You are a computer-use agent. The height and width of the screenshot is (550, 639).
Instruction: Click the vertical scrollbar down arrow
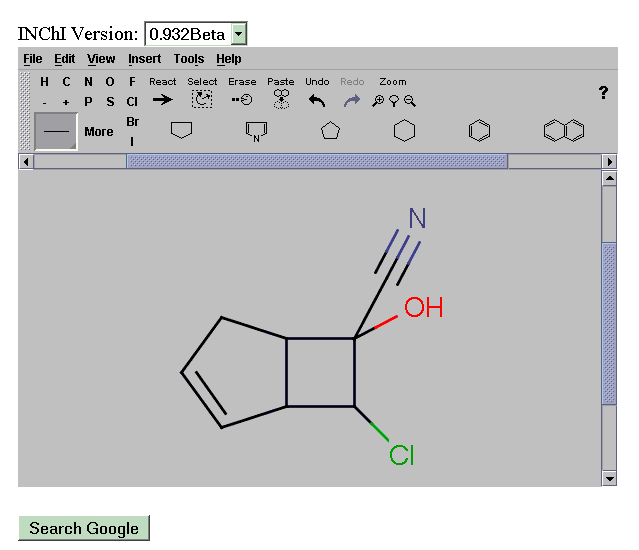[609, 478]
